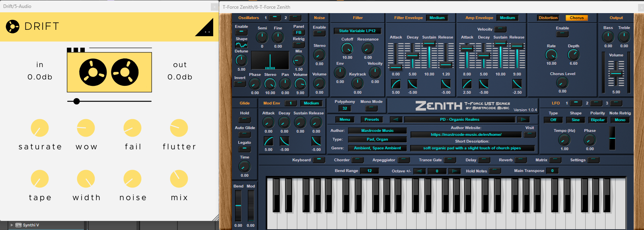
Task: Open the oscillator Panel FB selector
Action: point(299,33)
